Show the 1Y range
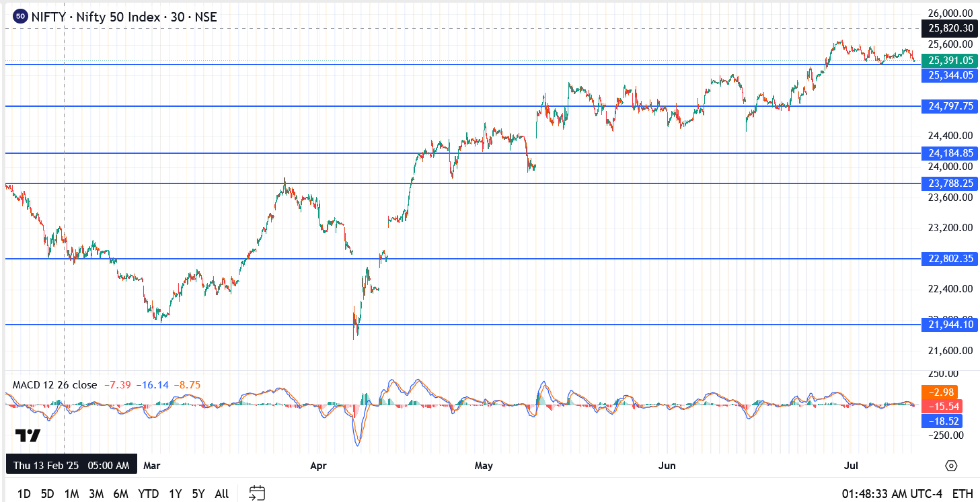This screenshot has width=980, height=502. (175, 494)
